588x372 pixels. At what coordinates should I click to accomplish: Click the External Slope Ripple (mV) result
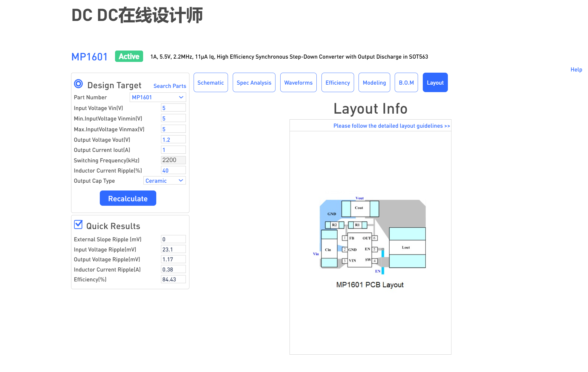[173, 239]
